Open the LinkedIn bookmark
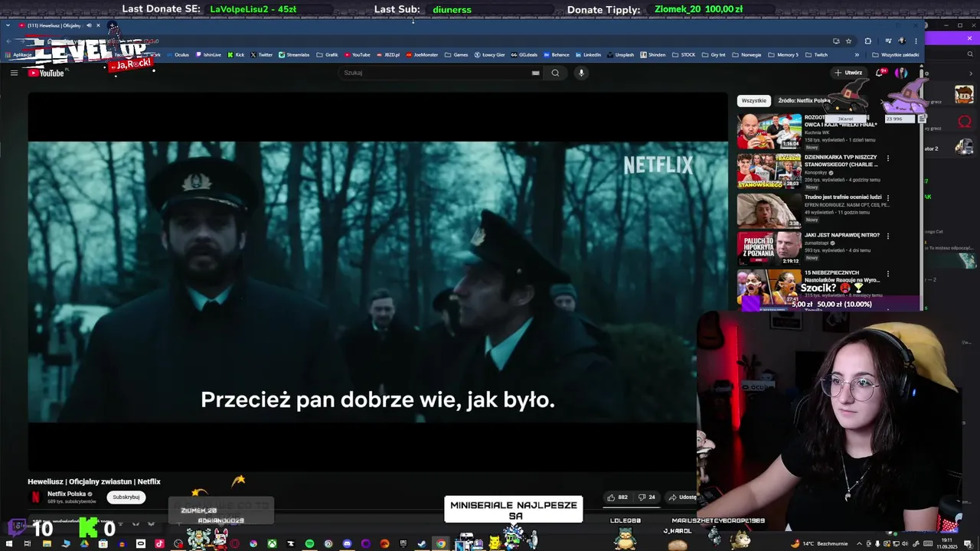The width and height of the screenshot is (980, 551). 588,55
